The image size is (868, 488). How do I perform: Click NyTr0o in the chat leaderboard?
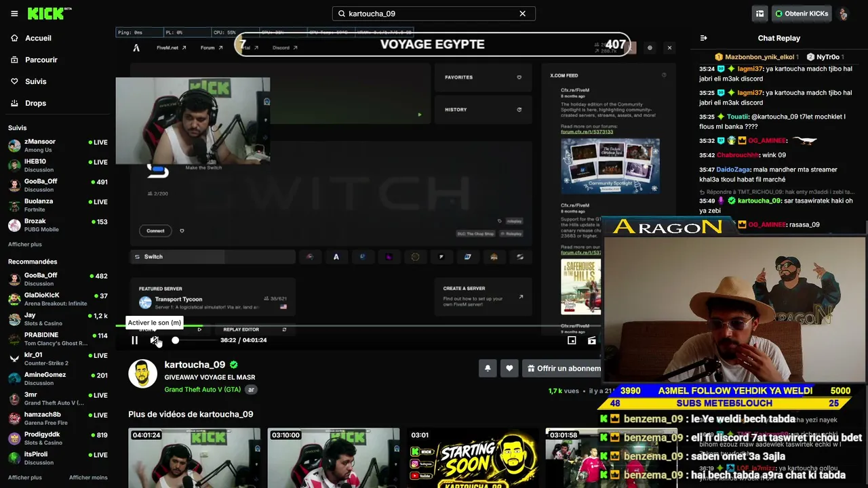pyautogui.click(x=828, y=57)
